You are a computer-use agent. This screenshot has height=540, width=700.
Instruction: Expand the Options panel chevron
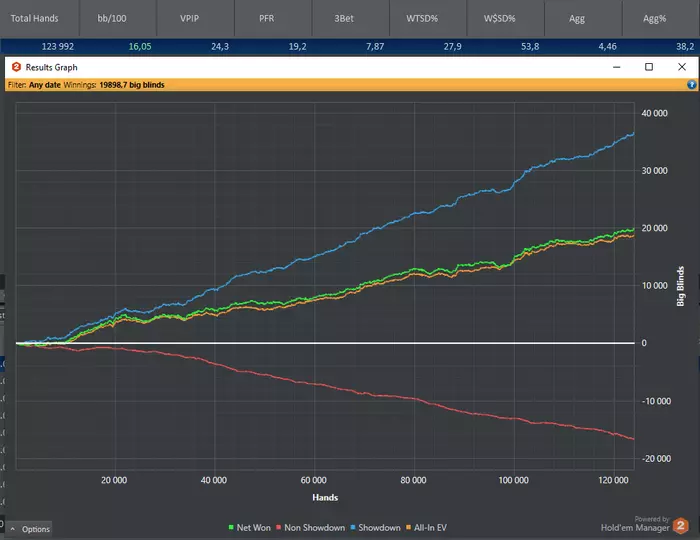13,529
